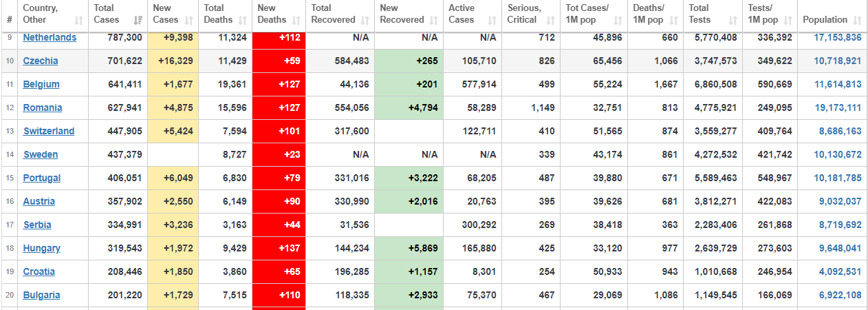The height and width of the screenshot is (310, 868).
Task: Sort by New Deaths arrow icon
Action: point(296,20)
